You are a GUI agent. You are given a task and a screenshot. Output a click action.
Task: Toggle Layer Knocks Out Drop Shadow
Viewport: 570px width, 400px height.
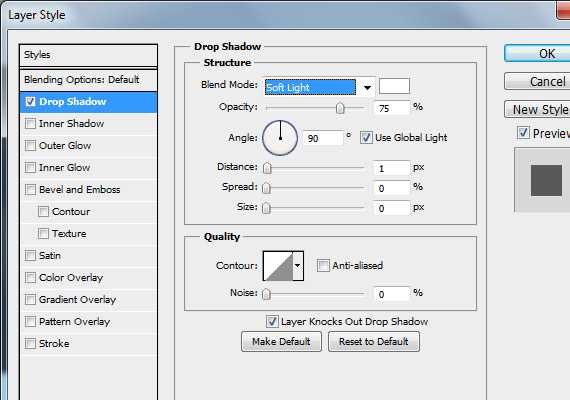tap(272, 321)
